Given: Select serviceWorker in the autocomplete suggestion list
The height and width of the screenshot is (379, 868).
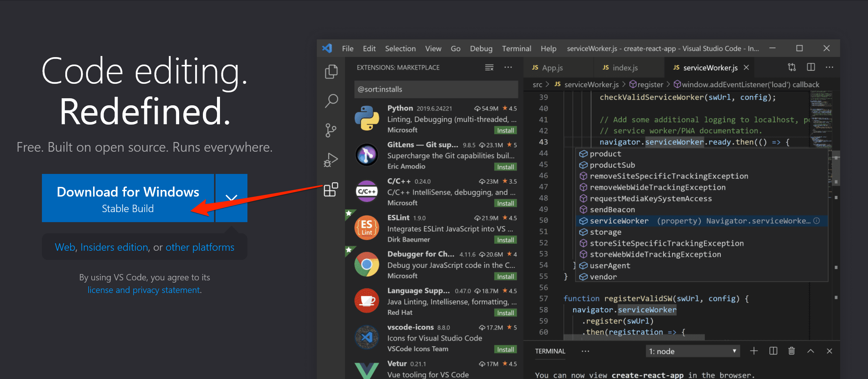Looking at the screenshot, I should (619, 221).
